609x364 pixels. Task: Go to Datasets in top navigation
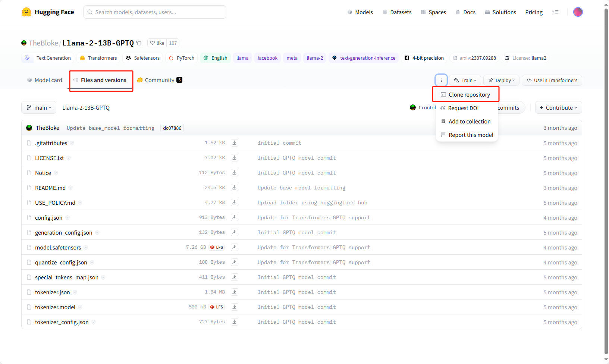397,12
